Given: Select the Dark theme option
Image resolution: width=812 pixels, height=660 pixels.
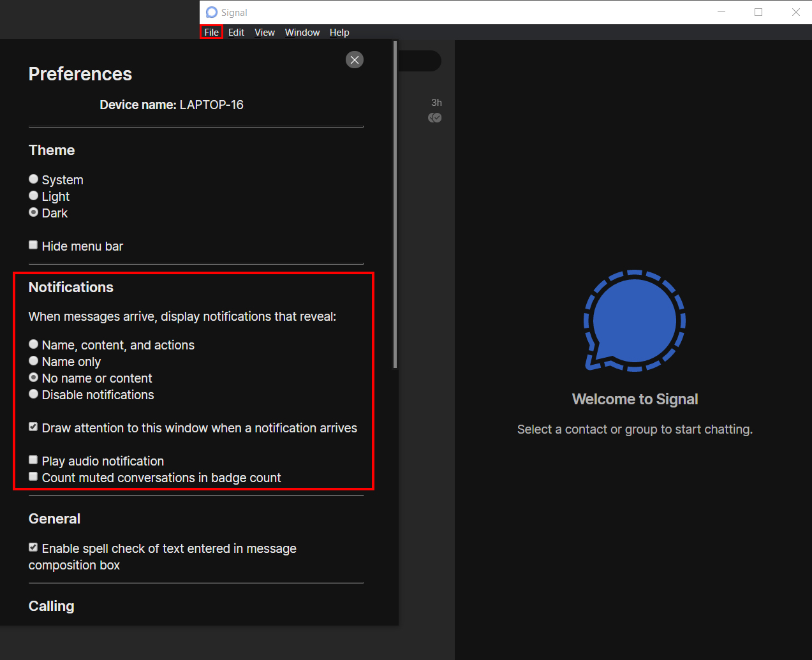Looking at the screenshot, I should point(33,212).
